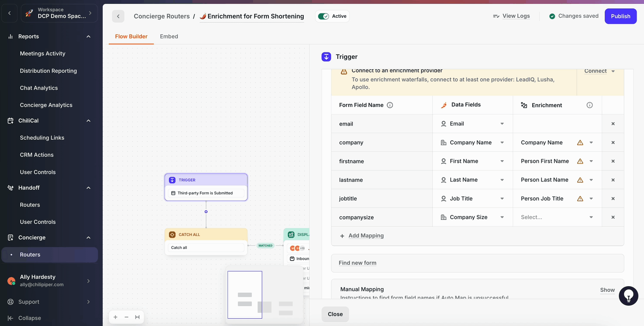644x326 pixels.
Task: Open Routers under Concierge
Action: [x=49, y=255]
